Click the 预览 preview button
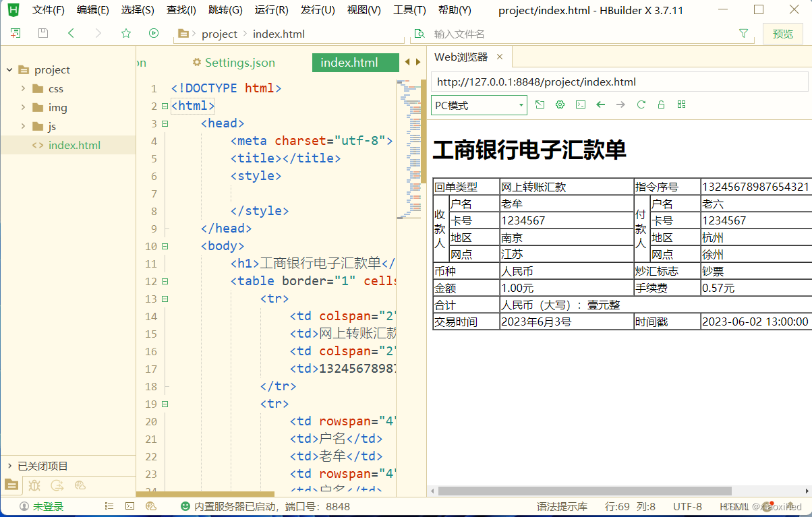812x517 pixels. pos(782,34)
